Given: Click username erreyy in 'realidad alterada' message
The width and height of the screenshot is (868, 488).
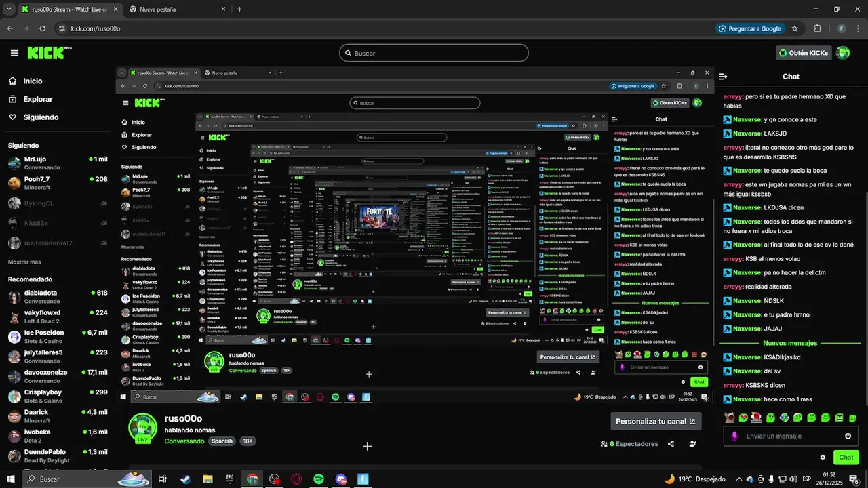Looking at the screenshot, I should [733, 287].
